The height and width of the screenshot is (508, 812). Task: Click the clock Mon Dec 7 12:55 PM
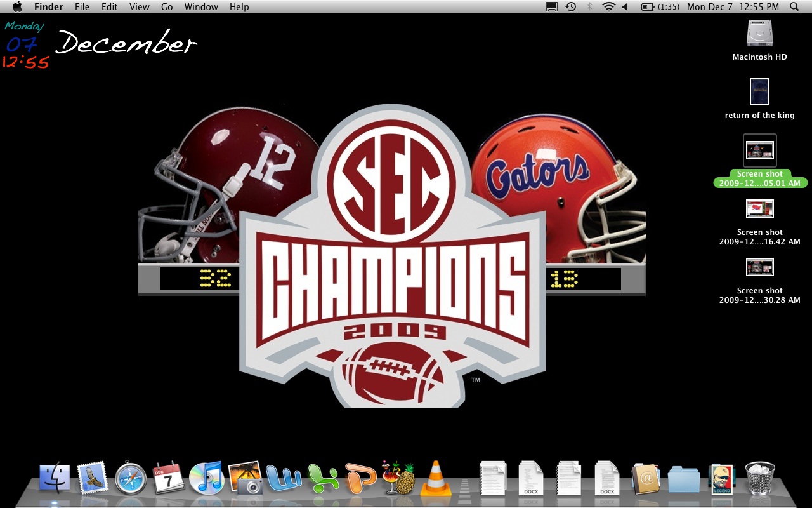(733, 7)
